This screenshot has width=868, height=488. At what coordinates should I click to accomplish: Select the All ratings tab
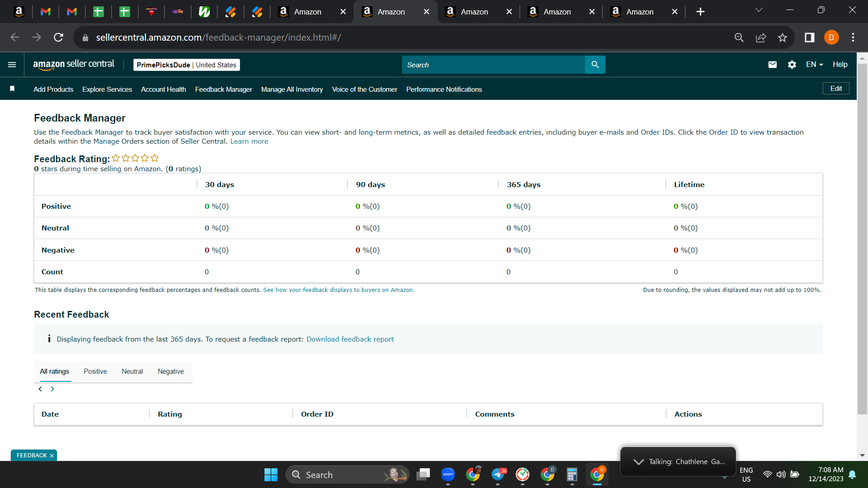[x=54, y=371]
